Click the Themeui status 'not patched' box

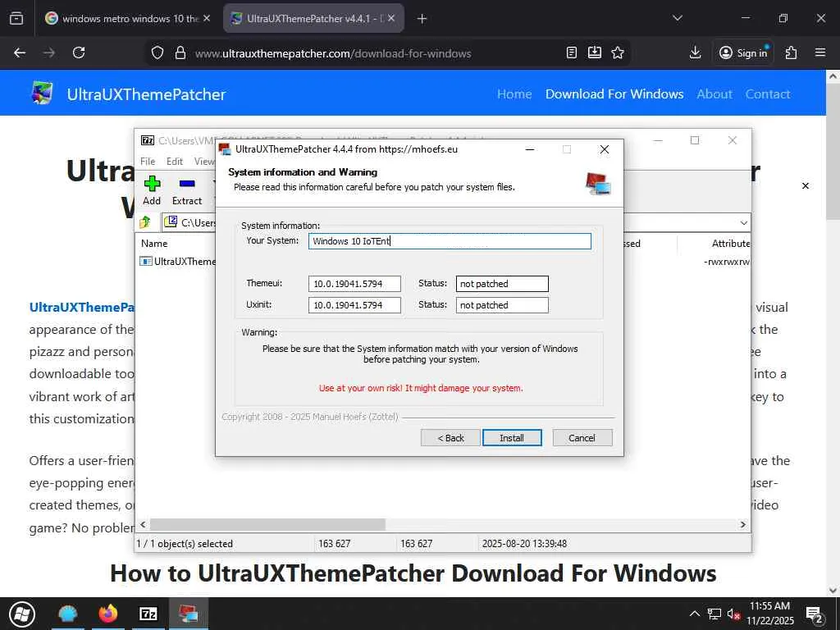tap(502, 284)
